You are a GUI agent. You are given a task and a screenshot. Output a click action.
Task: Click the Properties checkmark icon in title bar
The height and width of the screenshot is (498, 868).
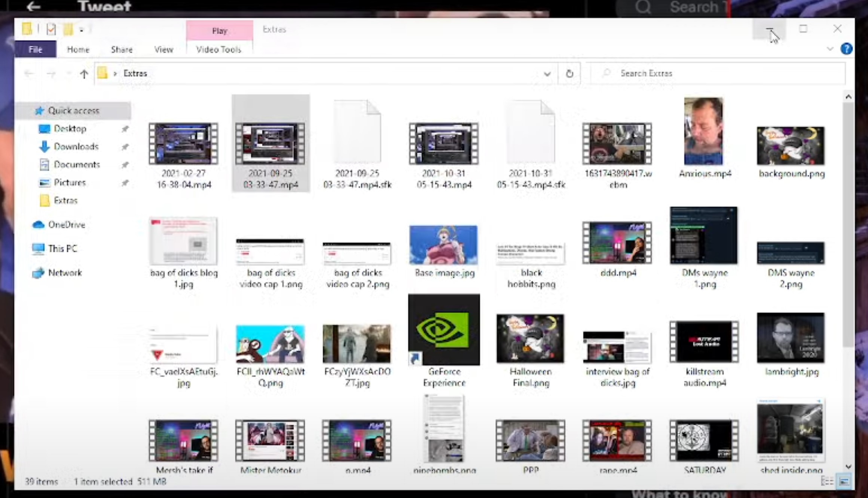[51, 29]
